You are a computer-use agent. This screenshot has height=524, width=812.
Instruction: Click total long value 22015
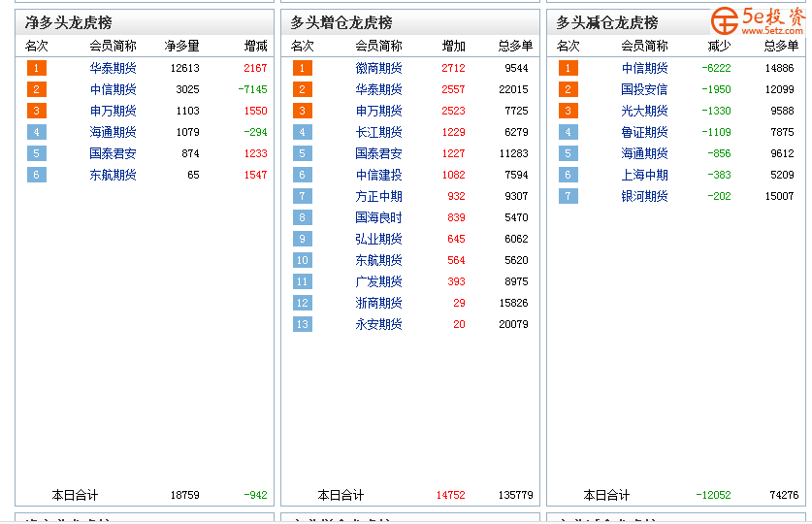tap(514, 89)
